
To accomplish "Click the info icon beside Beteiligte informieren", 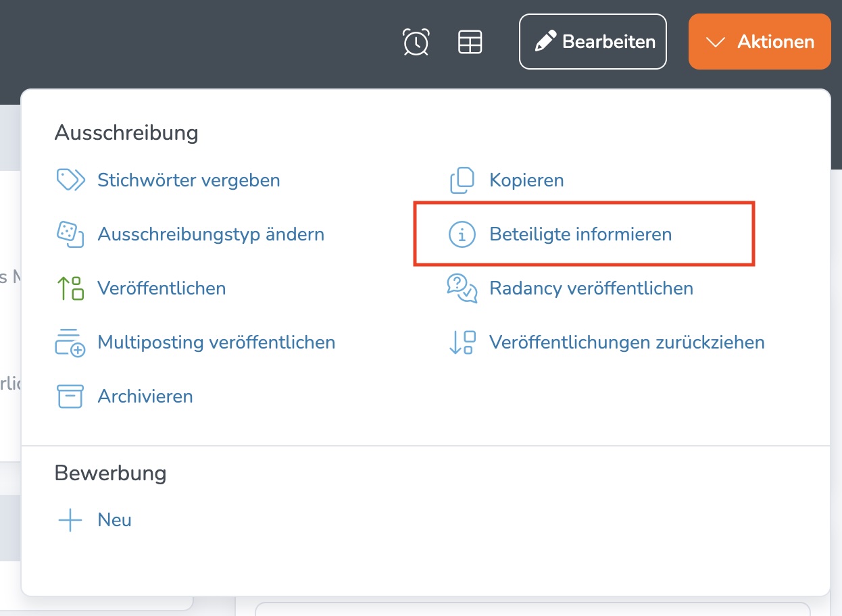I will 461,234.
